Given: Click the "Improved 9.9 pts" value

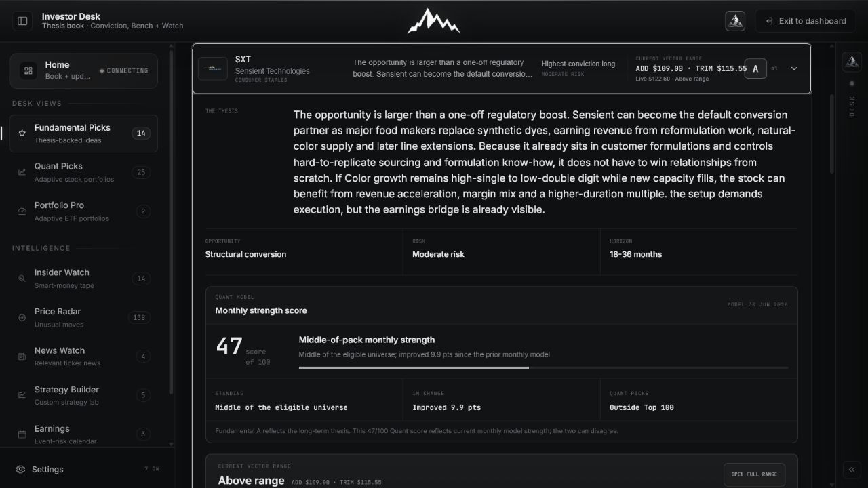Looking at the screenshot, I should (x=446, y=407).
